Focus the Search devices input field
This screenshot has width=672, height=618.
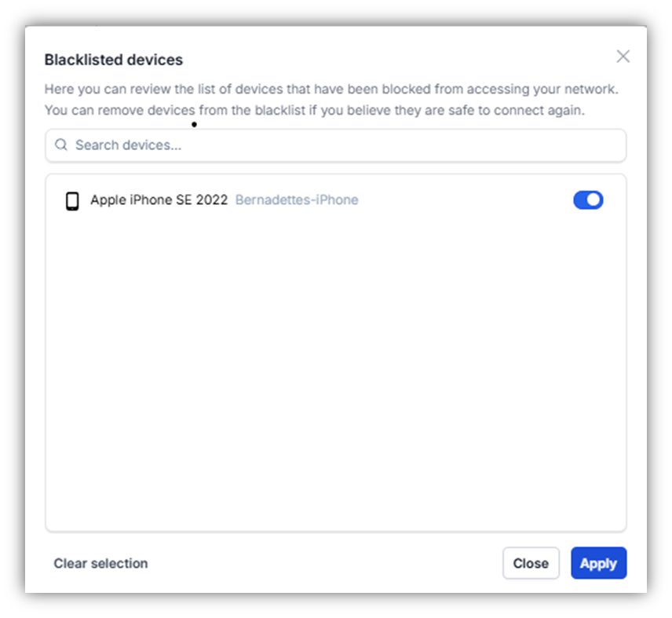pyautogui.click(x=345, y=145)
